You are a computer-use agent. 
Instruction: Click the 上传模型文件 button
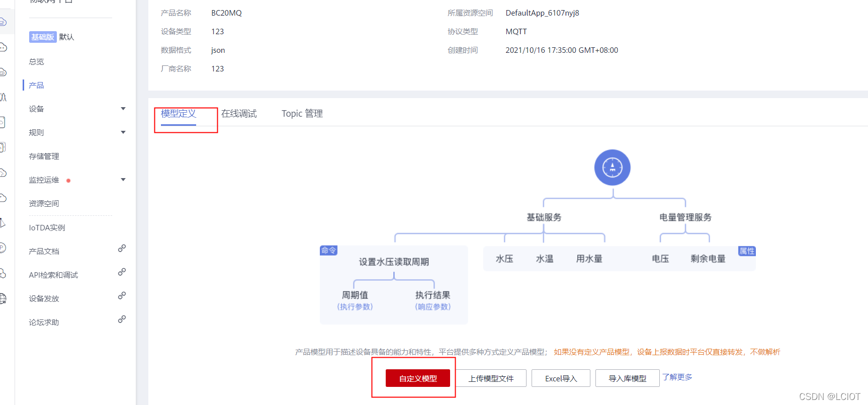491,378
